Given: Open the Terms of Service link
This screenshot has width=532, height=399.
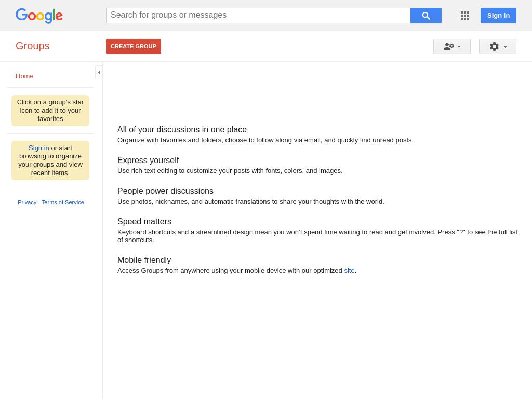Looking at the screenshot, I should pyautogui.click(x=62, y=202).
